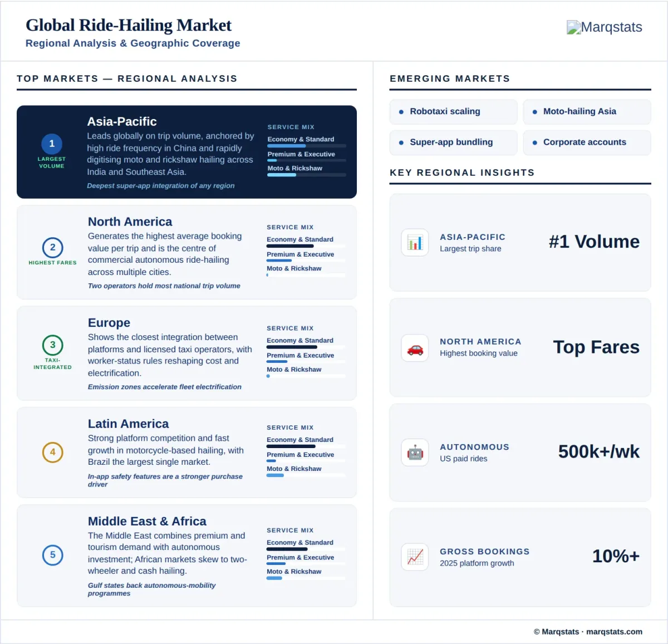This screenshot has height=644, width=668.
Task: Click 'Emission zones accelerate fleet electrification' note
Action: (165, 387)
